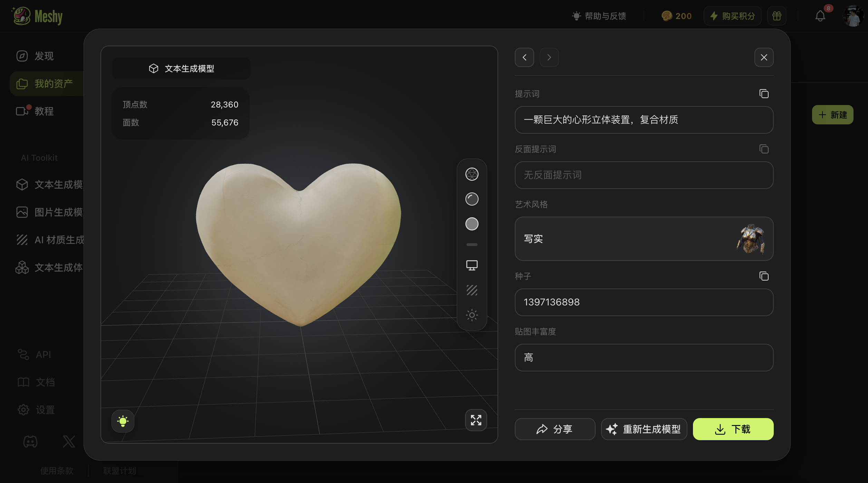Click the sun lighting icon in viewer
Viewport: 868px width, 483px height.
(x=472, y=315)
